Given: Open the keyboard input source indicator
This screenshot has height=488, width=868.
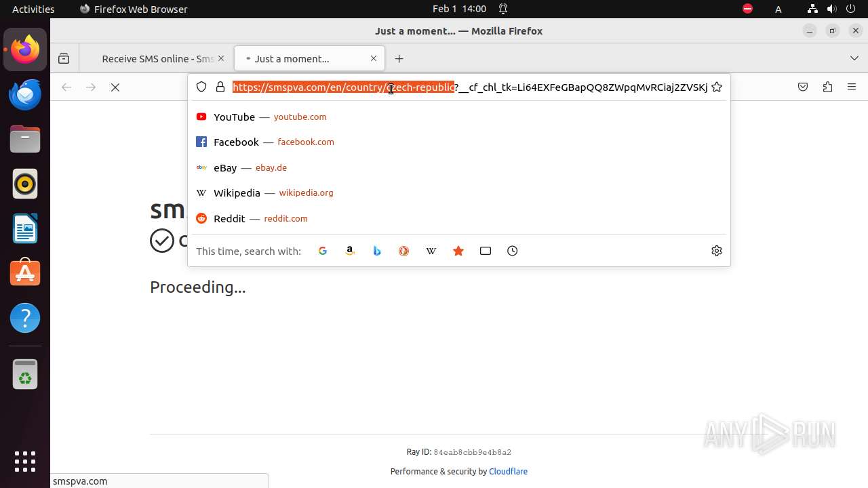Looking at the screenshot, I should tap(778, 9).
